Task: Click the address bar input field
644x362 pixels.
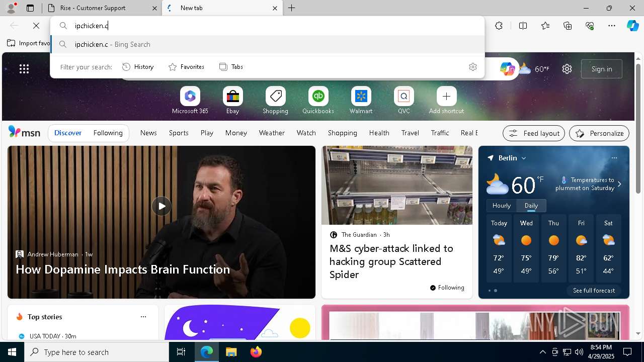Action: (268, 26)
